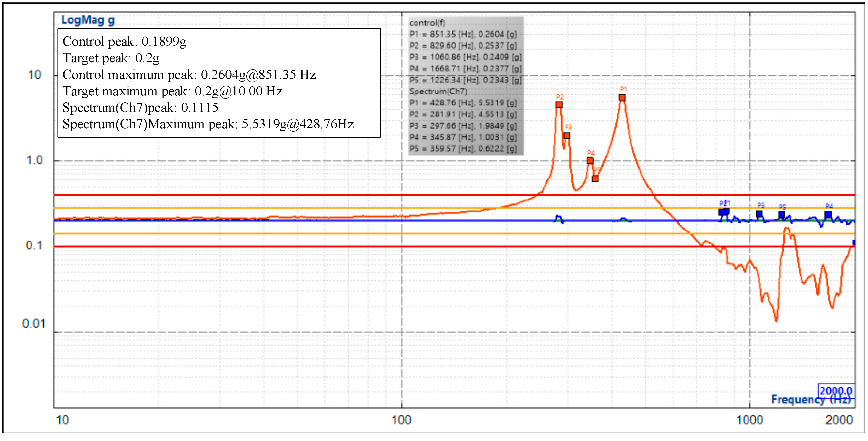Click the LogMag g axis title
The width and height of the screenshot is (868, 441).
click(x=88, y=20)
